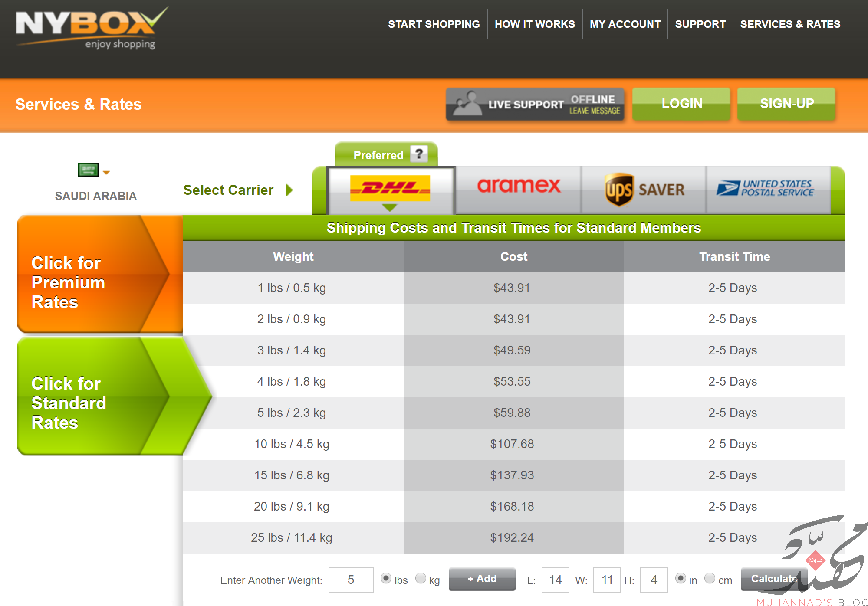Click the '2 lbs / 0.9 kg' cell

coord(293,319)
